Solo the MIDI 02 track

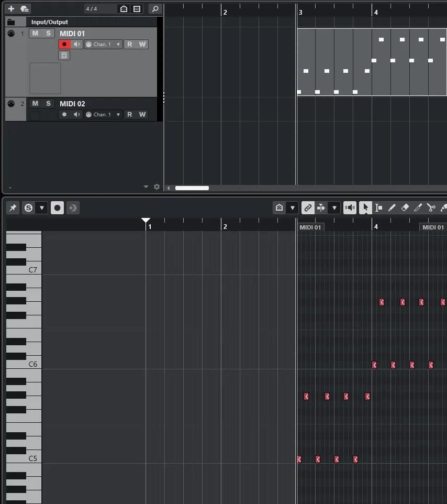(x=49, y=104)
